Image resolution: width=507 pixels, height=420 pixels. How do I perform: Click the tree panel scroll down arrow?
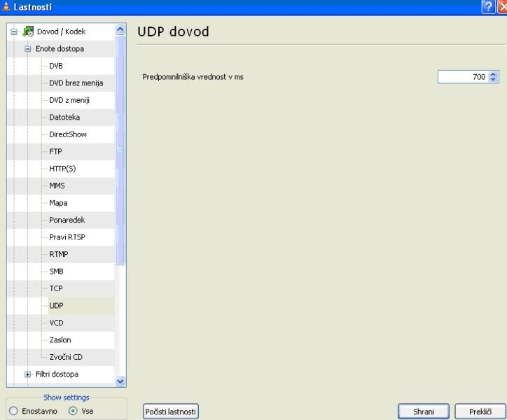[x=119, y=381]
